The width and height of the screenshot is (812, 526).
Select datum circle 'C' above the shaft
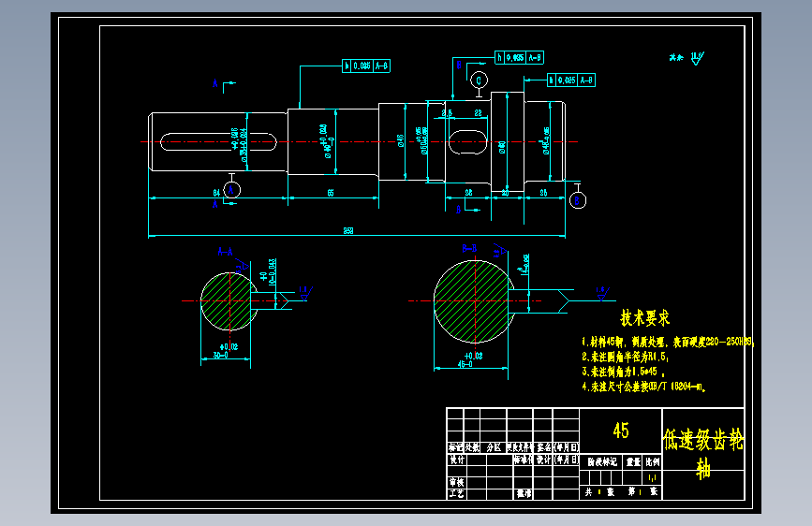(x=479, y=80)
